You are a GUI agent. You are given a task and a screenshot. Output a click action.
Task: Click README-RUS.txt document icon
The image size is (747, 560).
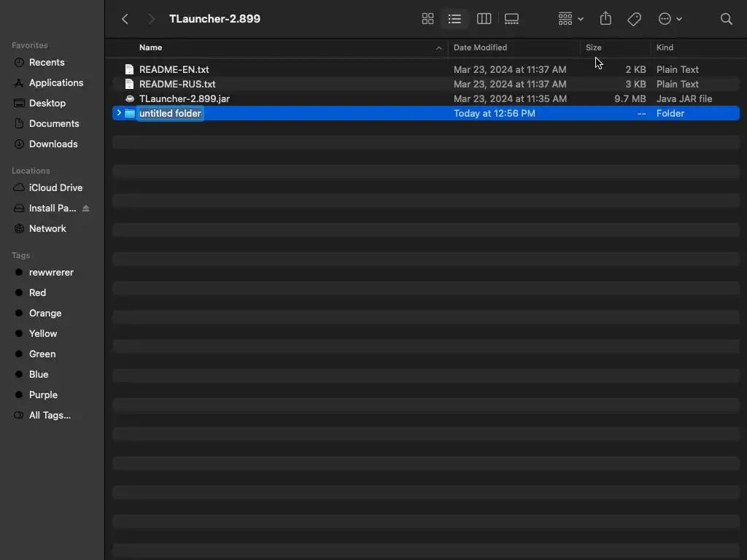(129, 85)
